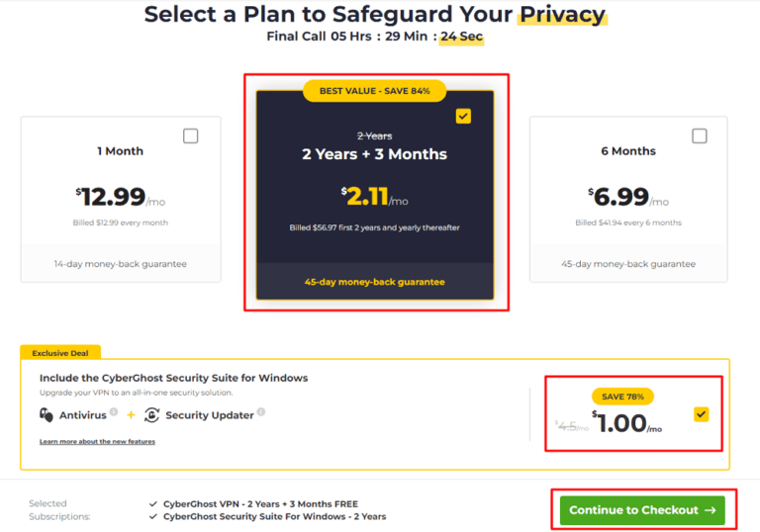
Task: Click the arrow on the checkout button
Action: (710, 510)
